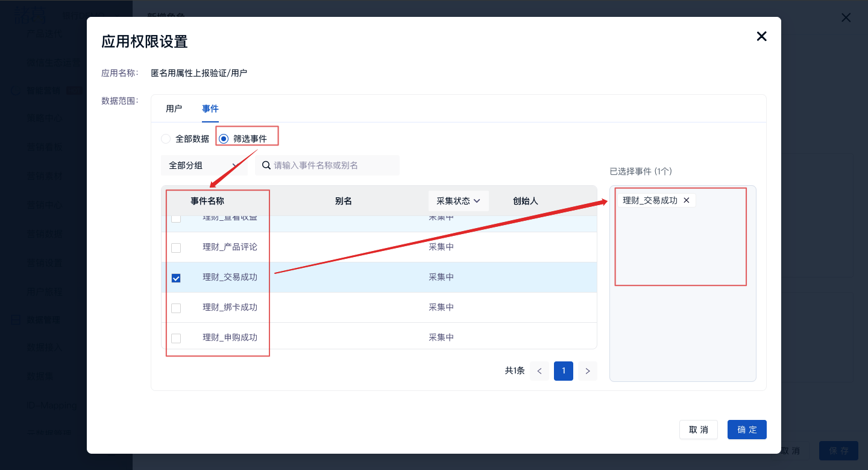The height and width of the screenshot is (470, 868).
Task: Click the 取消 button in dialog
Action: point(698,430)
